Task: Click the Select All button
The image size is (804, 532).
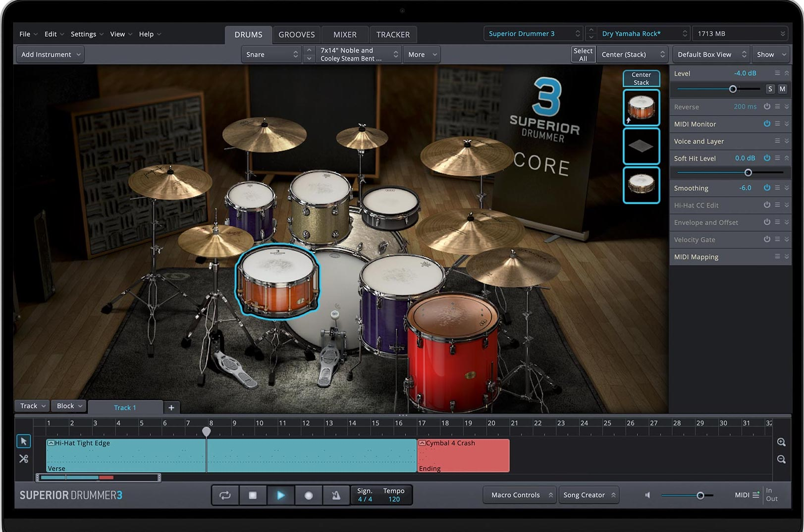Action: click(x=583, y=54)
